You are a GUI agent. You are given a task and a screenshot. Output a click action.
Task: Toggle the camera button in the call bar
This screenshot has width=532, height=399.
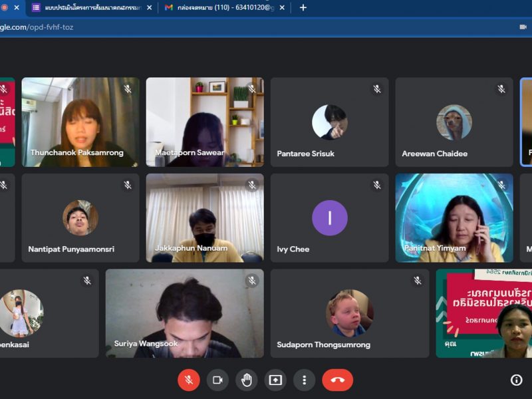(217, 380)
